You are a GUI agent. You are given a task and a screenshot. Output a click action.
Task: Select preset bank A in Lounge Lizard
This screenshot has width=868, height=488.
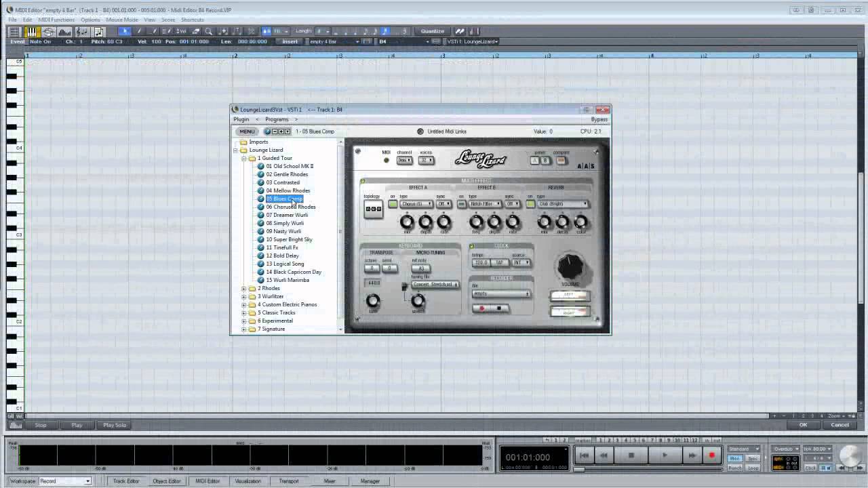(x=535, y=161)
